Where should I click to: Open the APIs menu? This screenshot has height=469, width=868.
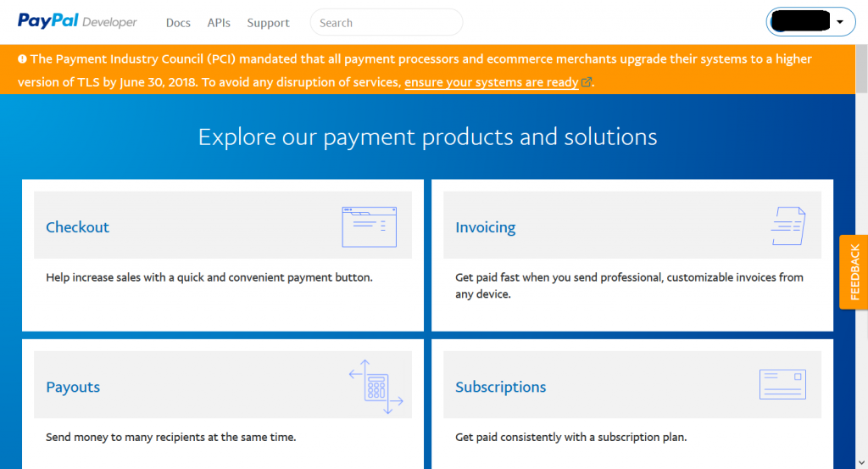click(x=219, y=23)
